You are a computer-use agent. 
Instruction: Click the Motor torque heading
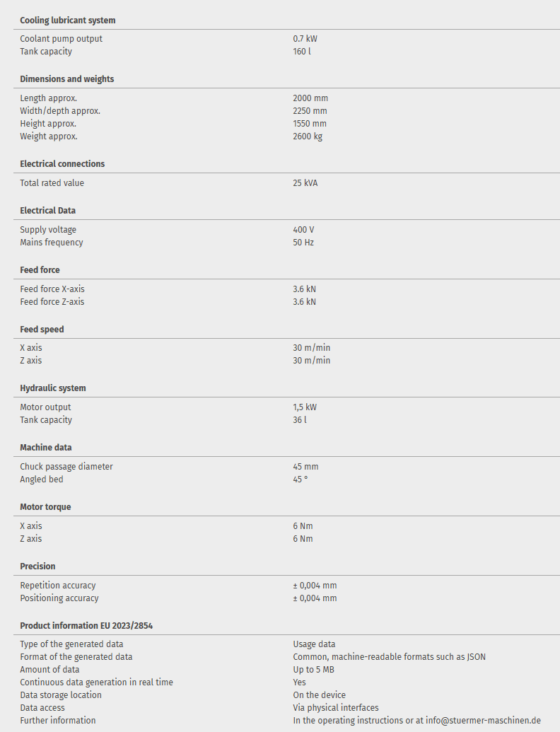click(45, 507)
